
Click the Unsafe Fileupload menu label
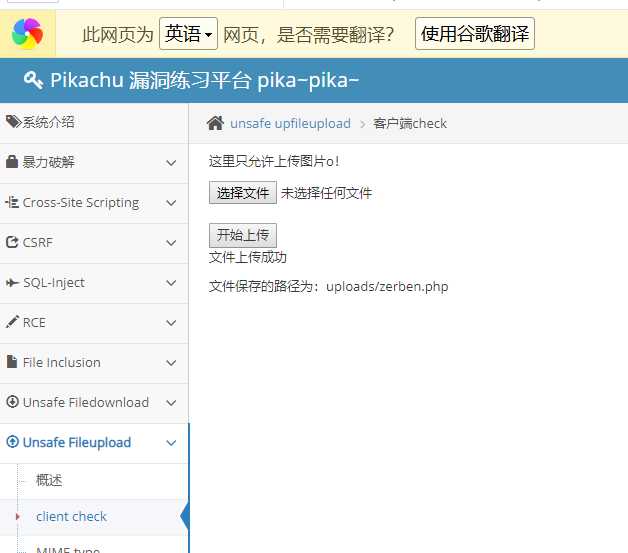point(77,442)
